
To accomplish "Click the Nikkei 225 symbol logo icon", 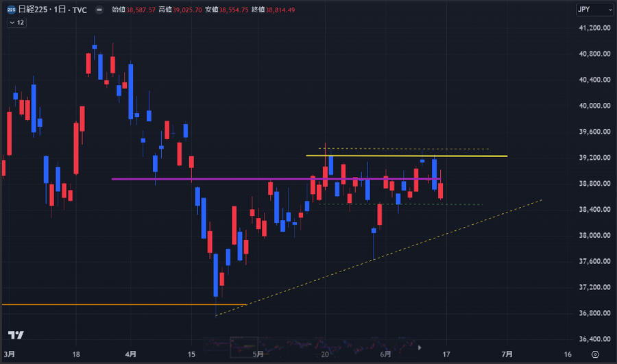I will (x=11, y=10).
